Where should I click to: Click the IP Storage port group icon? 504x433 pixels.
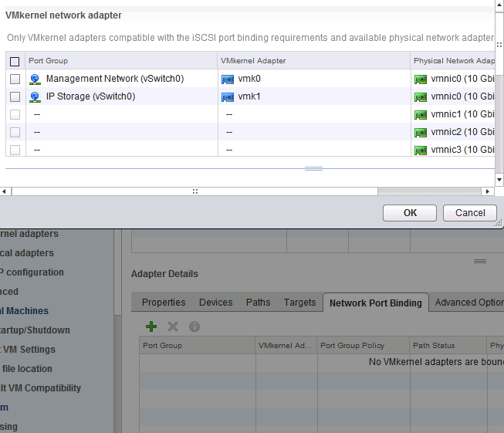click(x=35, y=96)
